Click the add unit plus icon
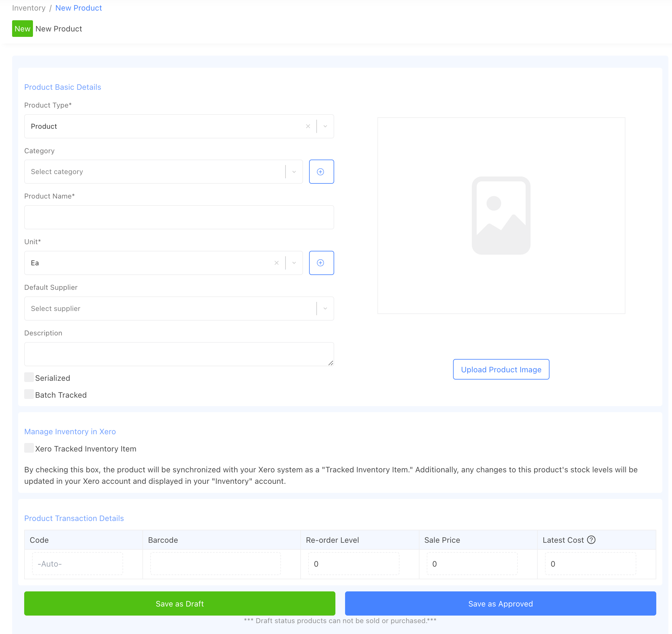 click(321, 263)
